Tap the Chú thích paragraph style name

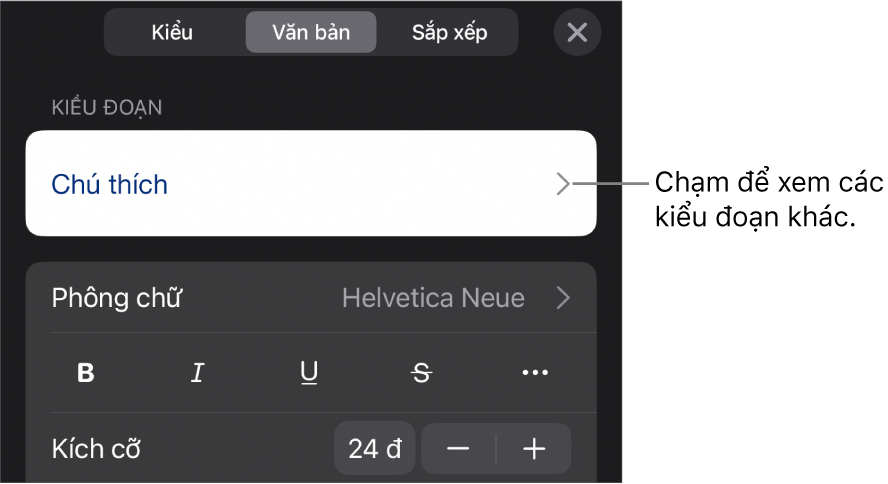[109, 185]
